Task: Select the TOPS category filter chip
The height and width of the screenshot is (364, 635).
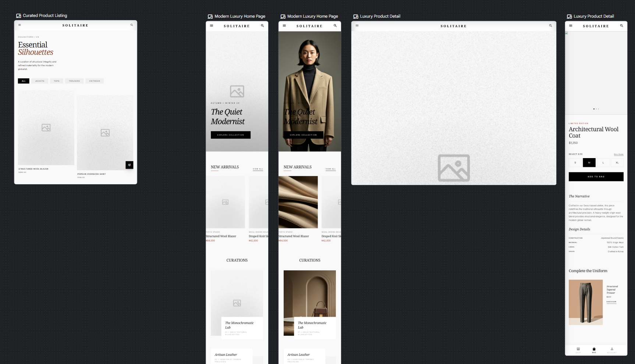Action: (57, 81)
